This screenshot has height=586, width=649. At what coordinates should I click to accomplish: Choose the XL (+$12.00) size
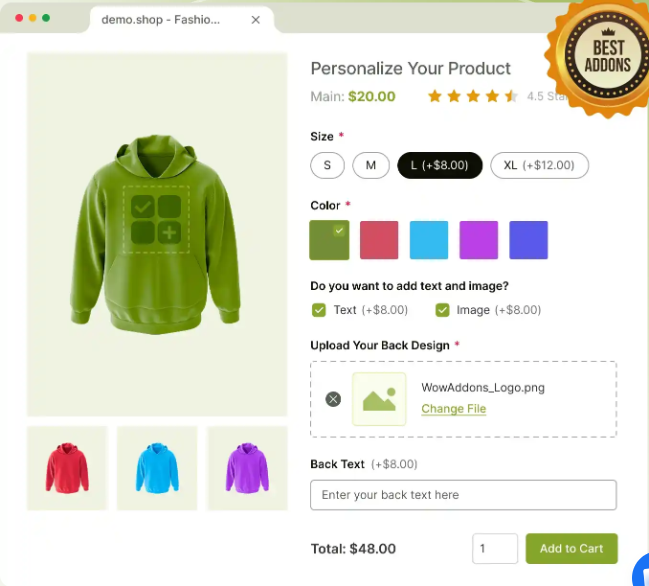[539, 165]
